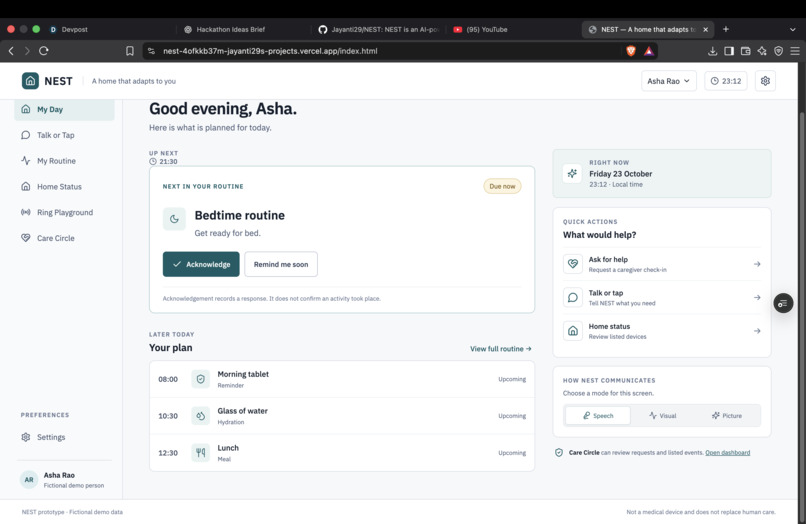Click Friday 23 October date text
The height and width of the screenshot is (524, 806).
pos(620,174)
